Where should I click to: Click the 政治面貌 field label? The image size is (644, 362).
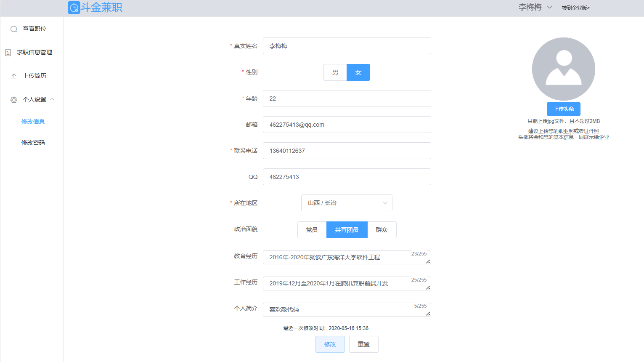pos(246,229)
